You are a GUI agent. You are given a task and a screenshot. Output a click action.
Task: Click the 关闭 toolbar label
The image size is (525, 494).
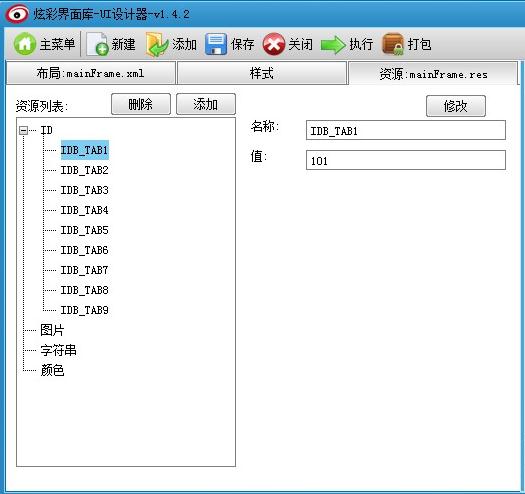(x=300, y=44)
